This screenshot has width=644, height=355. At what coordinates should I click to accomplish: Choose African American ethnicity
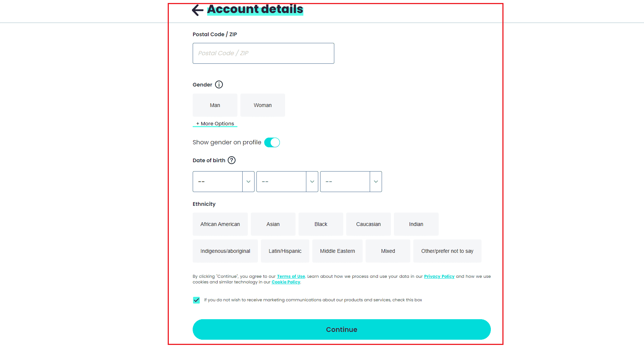click(220, 224)
